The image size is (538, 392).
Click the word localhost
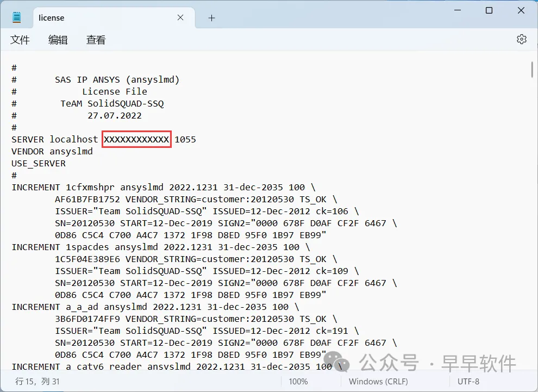point(74,139)
